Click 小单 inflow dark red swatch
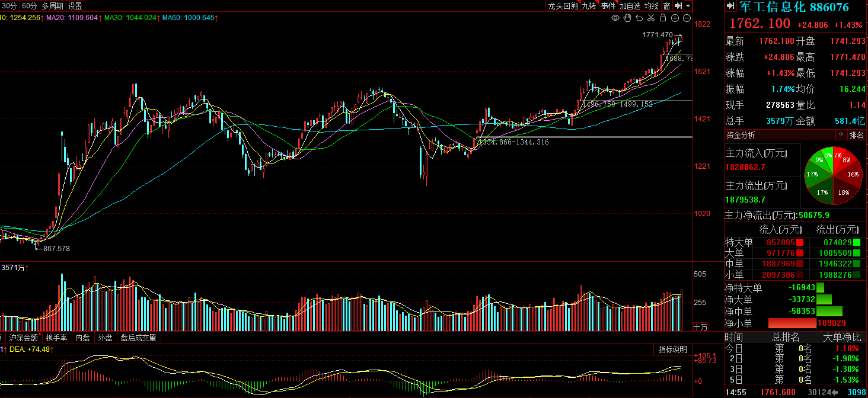This screenshot has height=398, width=868. tap(800, 275)
